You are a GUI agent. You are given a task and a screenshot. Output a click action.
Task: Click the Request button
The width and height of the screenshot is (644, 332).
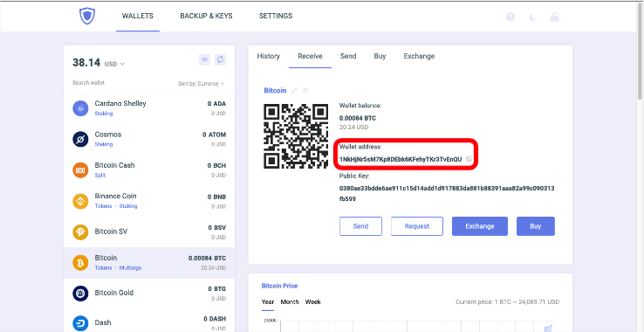click(417, 226)
